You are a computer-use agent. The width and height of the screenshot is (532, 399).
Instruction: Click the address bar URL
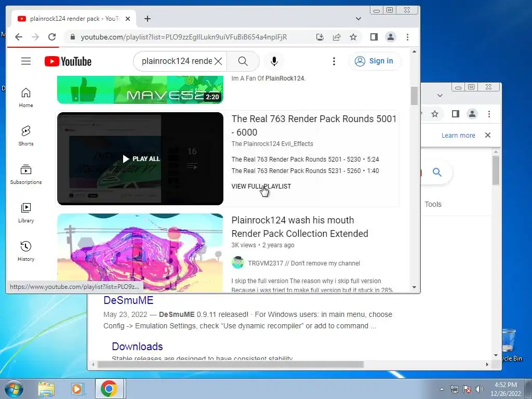[183, 37]
